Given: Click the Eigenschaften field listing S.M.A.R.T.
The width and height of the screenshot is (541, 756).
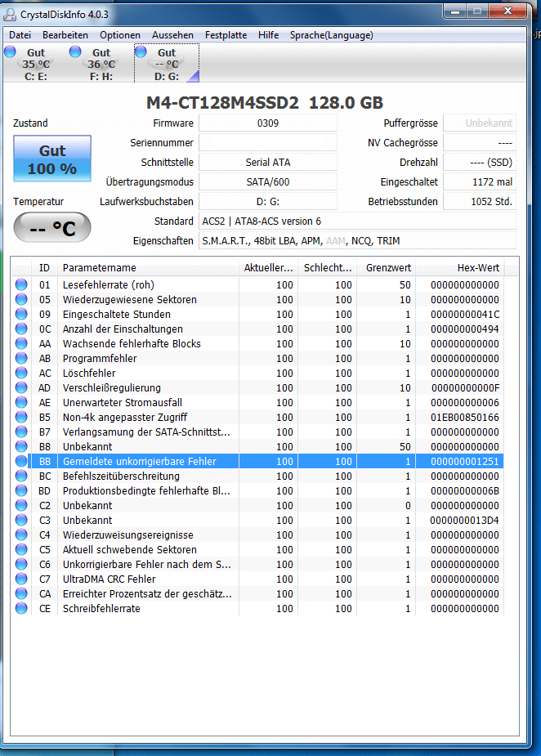Looking at the screenshot, I should click(357, 240).
